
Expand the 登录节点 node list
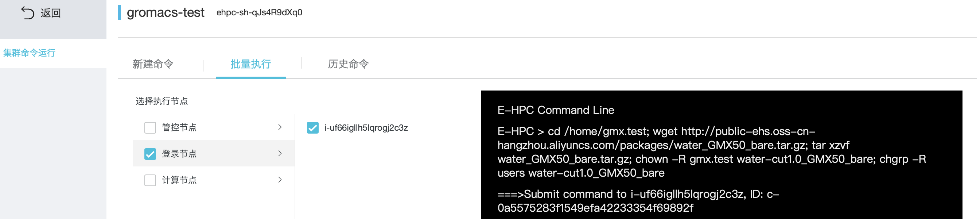(x=280, y=154)
